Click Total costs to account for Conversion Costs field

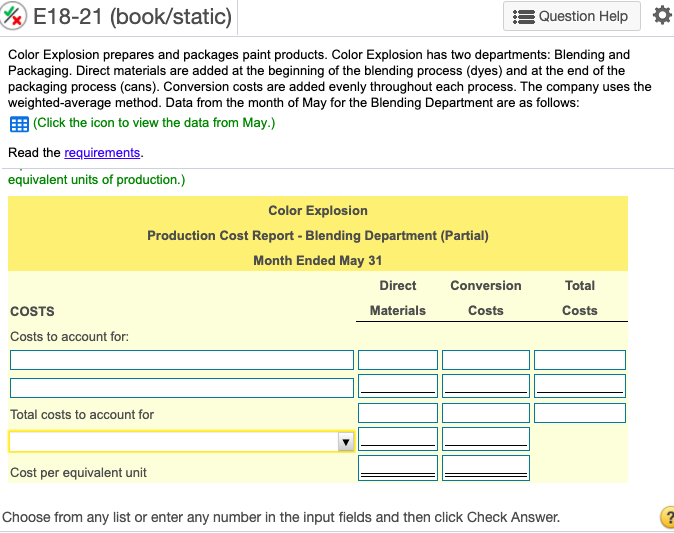coord(486,413)
